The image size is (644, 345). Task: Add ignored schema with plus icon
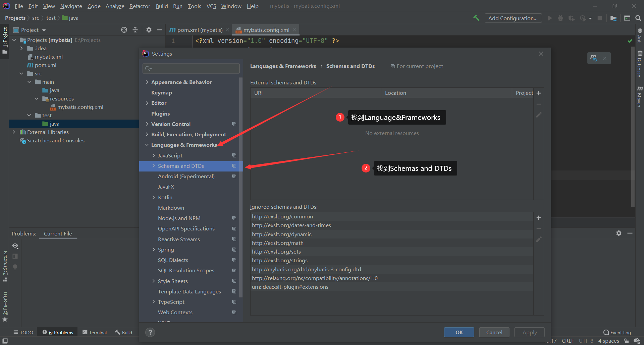539,218
